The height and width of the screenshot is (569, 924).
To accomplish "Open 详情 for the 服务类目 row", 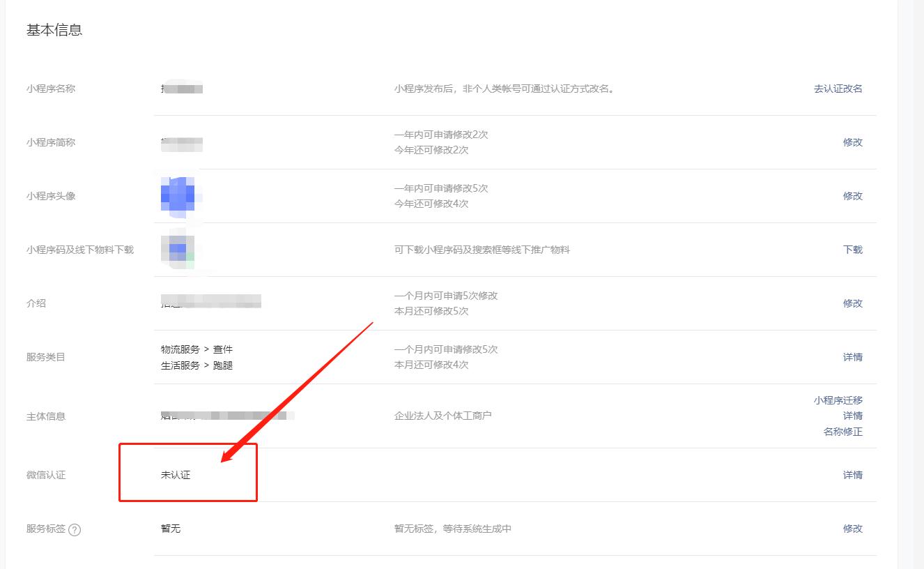I will click(x=853, y=357).
